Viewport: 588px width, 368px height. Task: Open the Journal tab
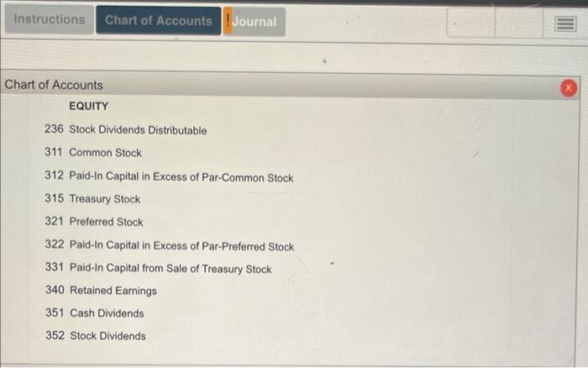click(255, 22)
